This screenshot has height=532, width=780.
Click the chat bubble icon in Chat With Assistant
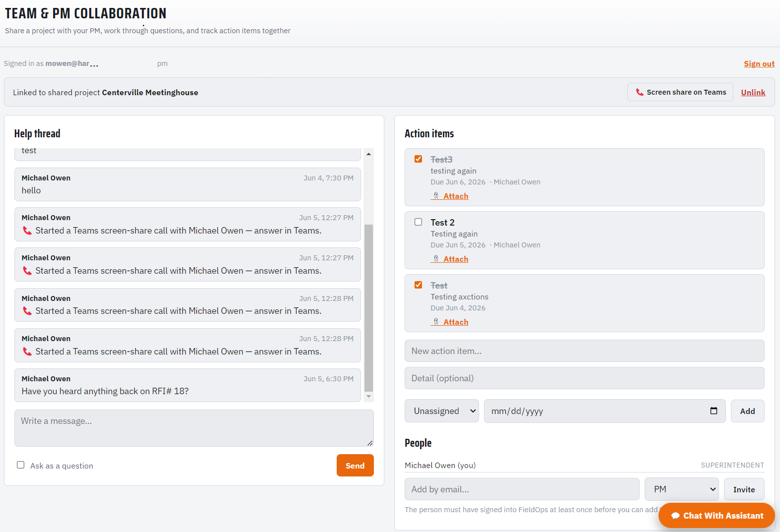coord(675,516)
